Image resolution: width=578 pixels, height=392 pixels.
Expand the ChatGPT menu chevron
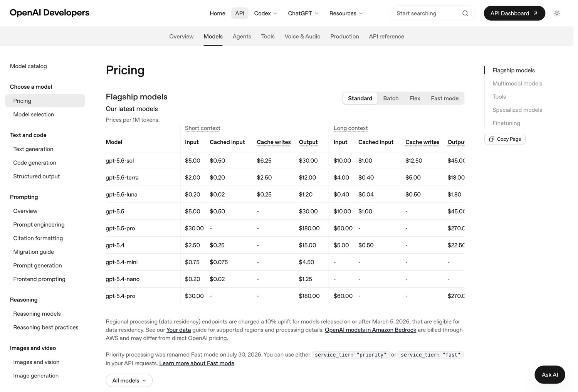(x=317, y=13)
